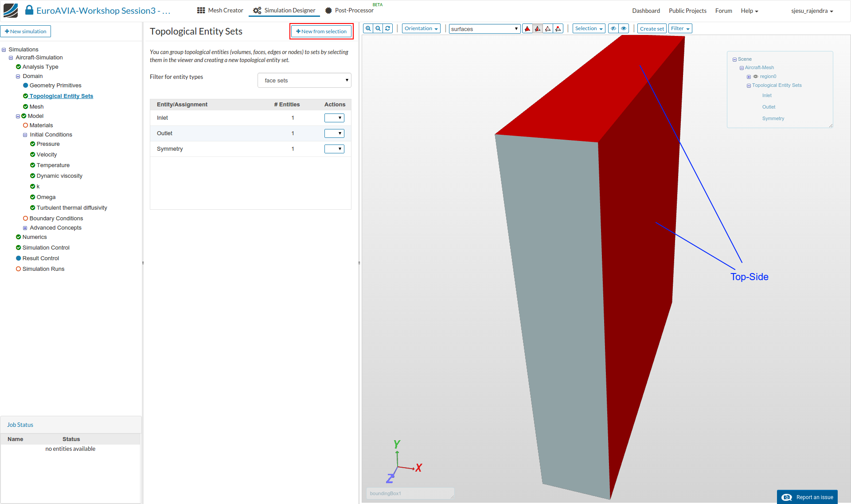
Task: Click the hide selection crossed-eye icon
Action: (x=613, y=28)
